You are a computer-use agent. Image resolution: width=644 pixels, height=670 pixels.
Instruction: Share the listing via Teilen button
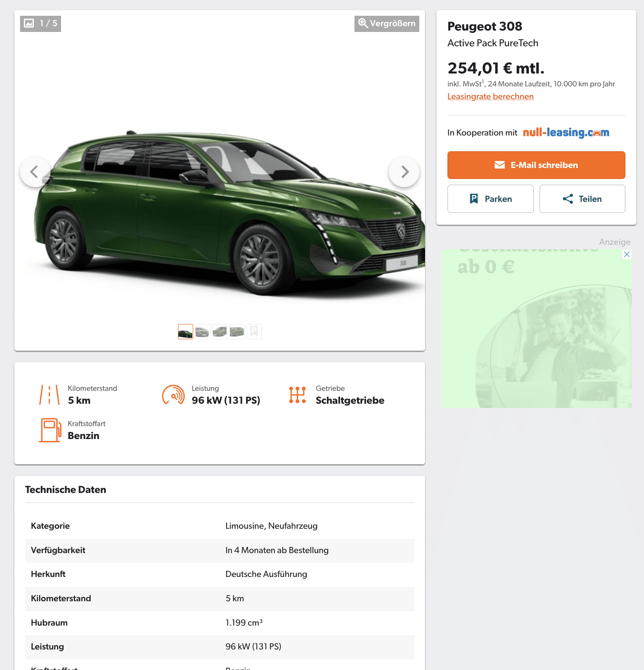582,199
